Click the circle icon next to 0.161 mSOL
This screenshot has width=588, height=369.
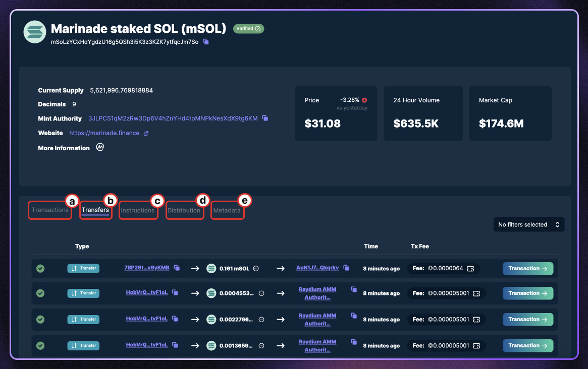(x=256, y=269)
